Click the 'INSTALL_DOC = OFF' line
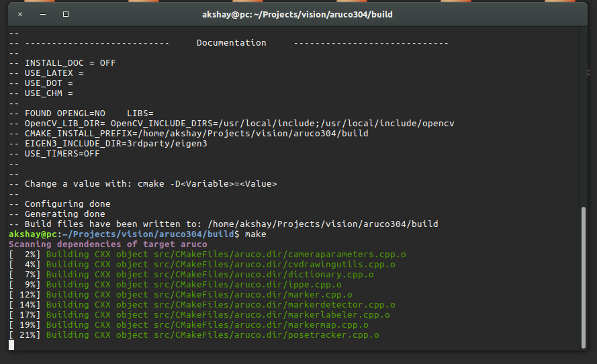The height and width of the screenshot is (364, 597). pos(62,63)
